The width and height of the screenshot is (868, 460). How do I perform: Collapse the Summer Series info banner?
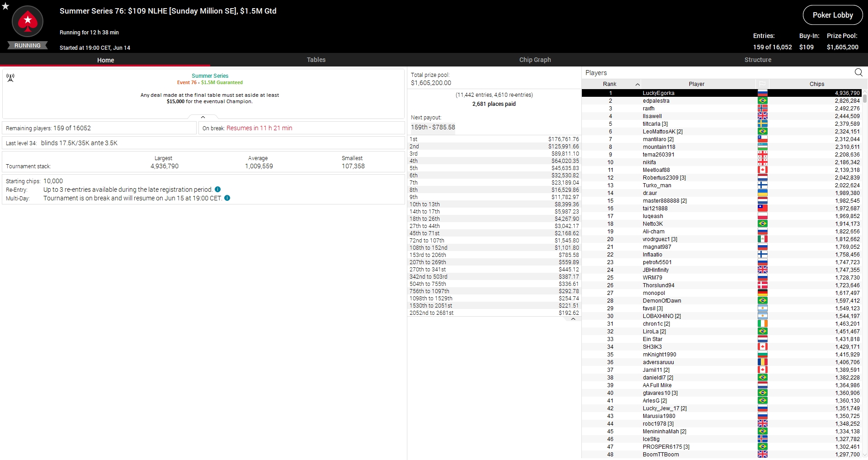pos(203,117)
